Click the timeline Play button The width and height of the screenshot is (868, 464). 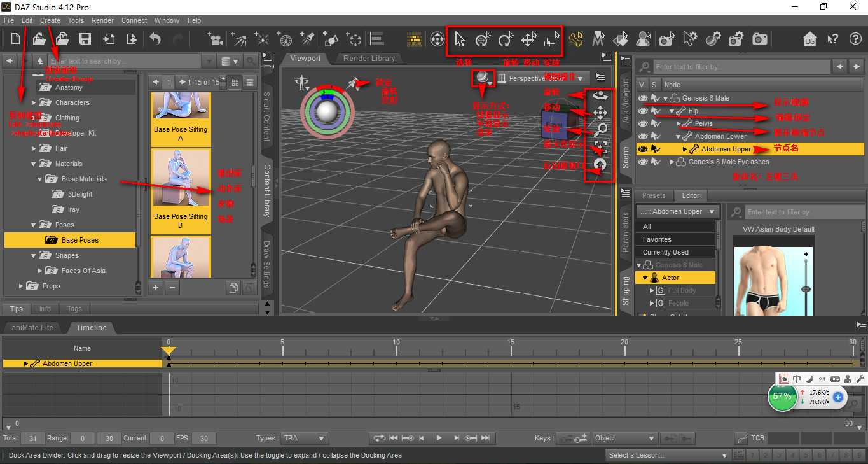click(439, 438)
